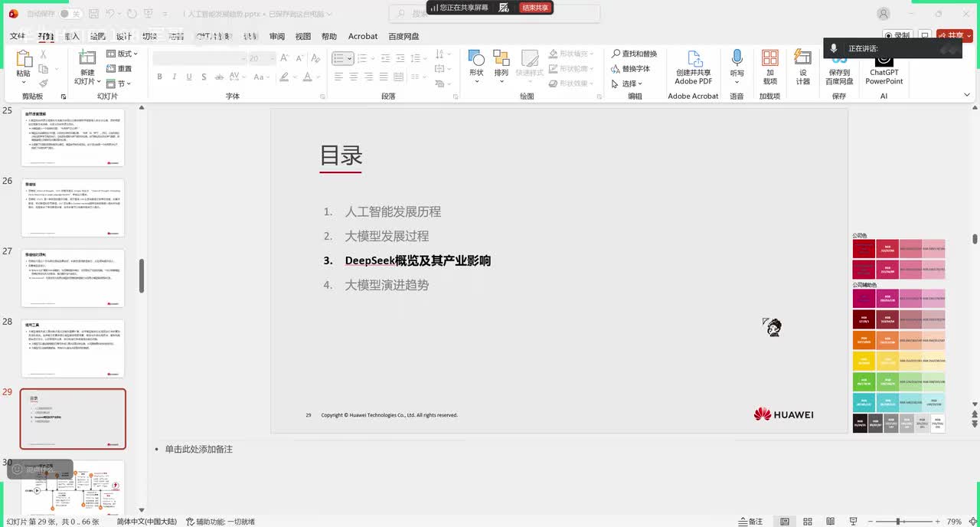Click the yellow swatch in color palette
980x527 pixels.
click(x=864, y=361)
